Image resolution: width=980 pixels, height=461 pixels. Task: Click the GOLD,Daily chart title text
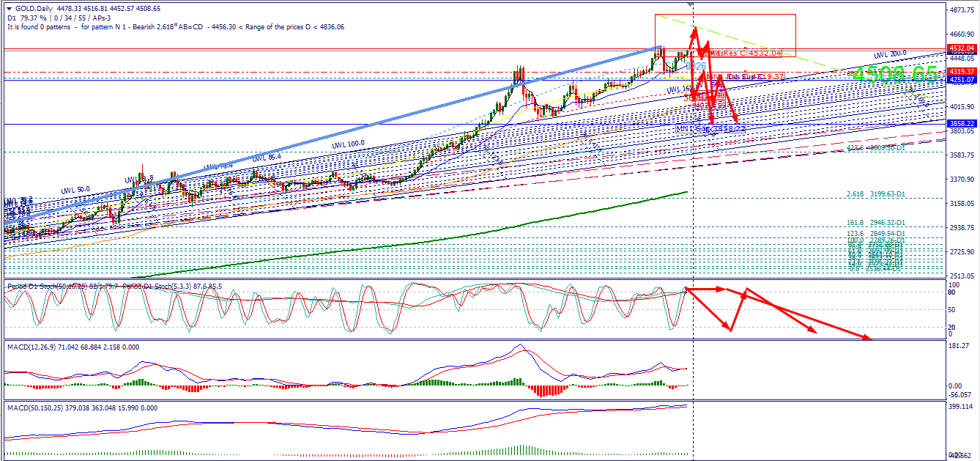coord(35,8)
